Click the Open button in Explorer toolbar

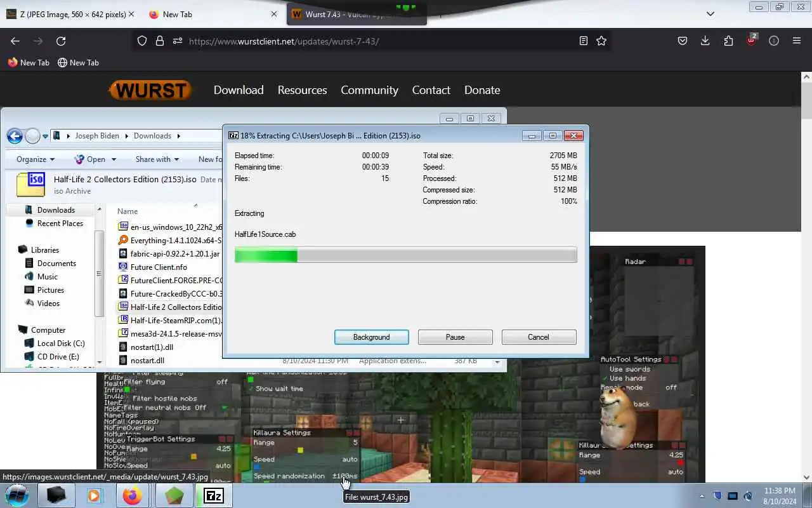pos(90,159)
